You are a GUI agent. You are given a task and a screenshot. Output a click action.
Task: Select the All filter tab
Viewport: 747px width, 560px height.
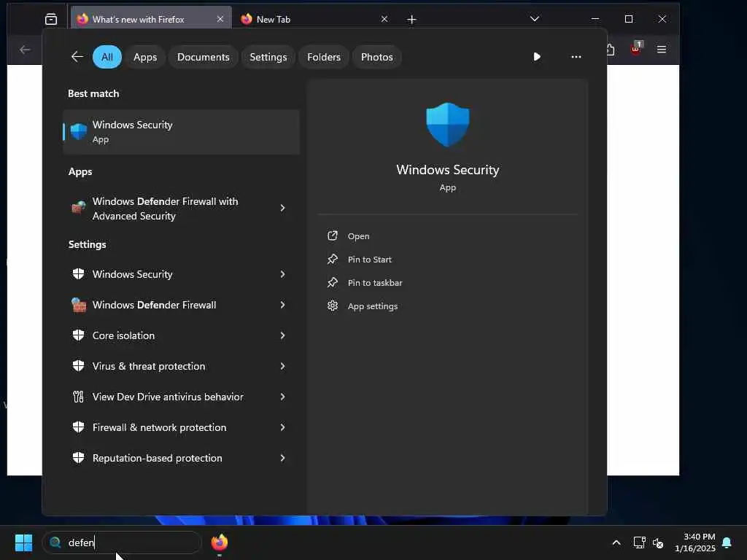(107, 57)
